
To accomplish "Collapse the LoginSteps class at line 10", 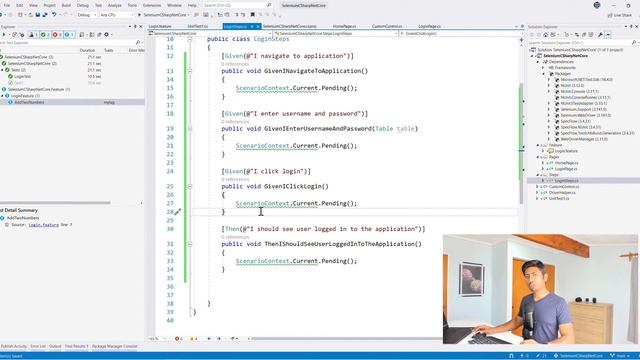I will click(190, 39).
